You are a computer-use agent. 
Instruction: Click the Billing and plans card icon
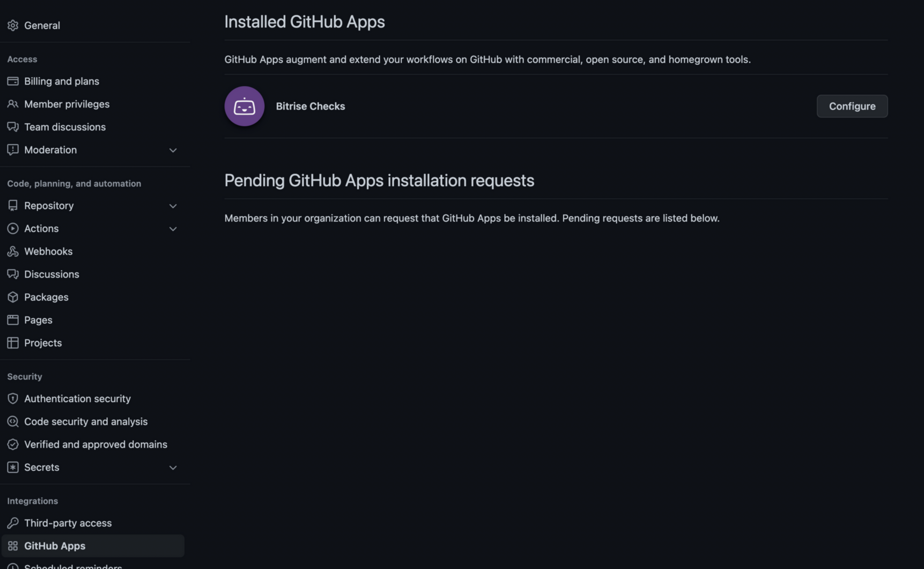(x=13, y=81)
